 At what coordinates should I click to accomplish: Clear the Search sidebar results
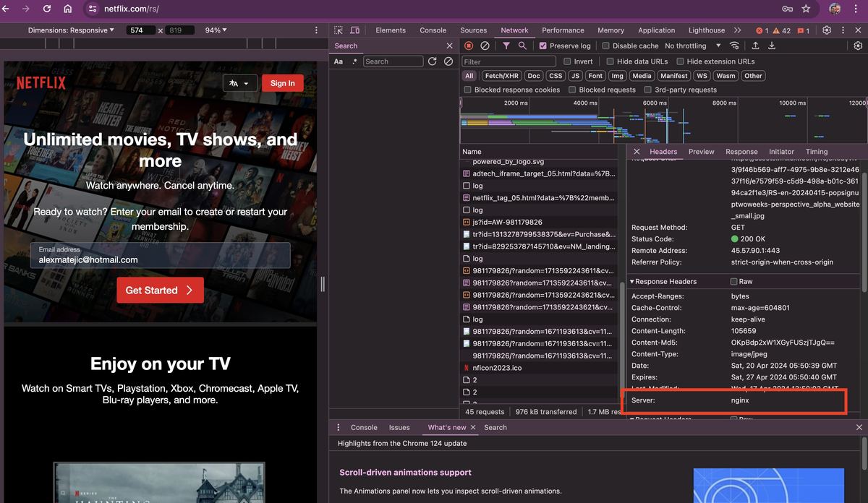coord(448,61)
